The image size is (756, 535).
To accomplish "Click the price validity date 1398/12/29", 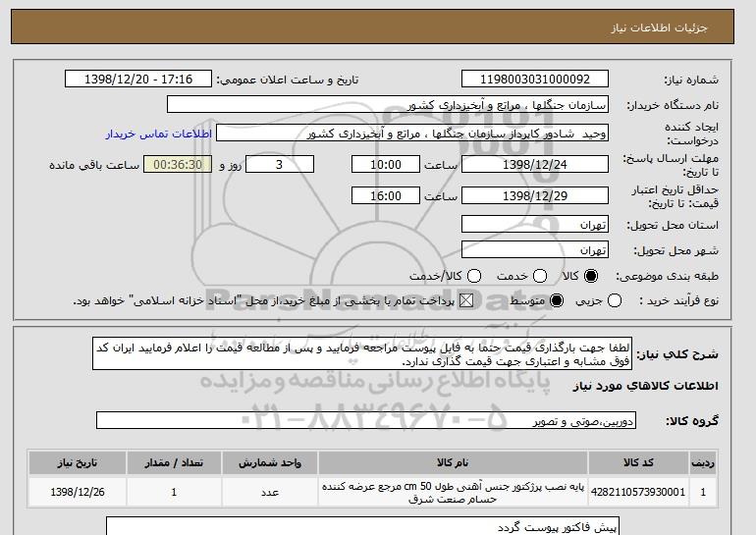I will (535, 195).
